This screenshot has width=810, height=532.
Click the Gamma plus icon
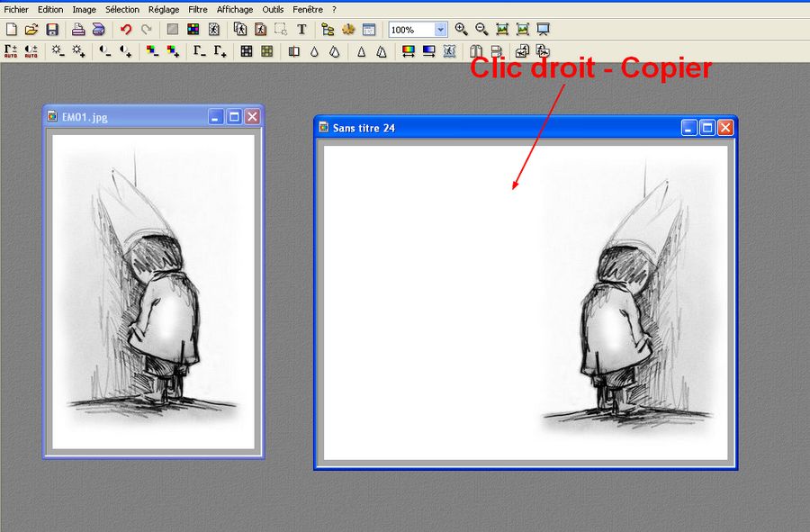pyautogui.click(x=220, y=51)
